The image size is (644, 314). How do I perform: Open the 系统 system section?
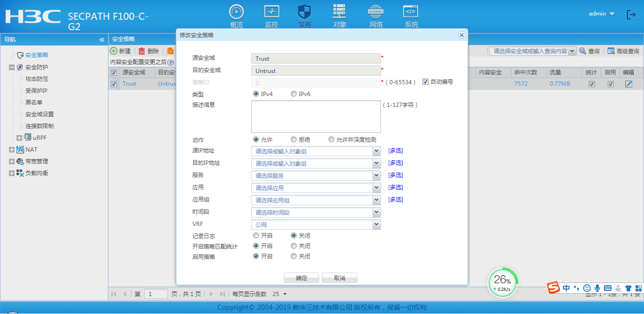point(411,12)
